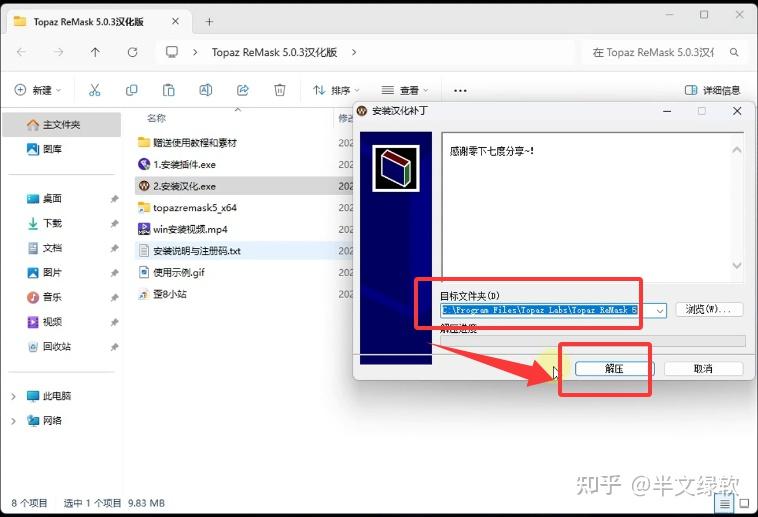Open the 查看 view dropdown

[x=405, y=90]
